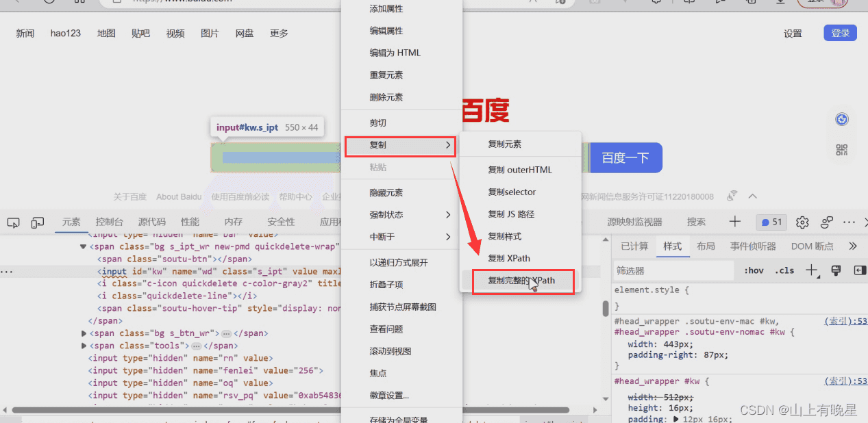Image resolution: width=868 pixels, height=423 pixels.
Task: Switch to the 控制台 tab
Action: (110, 222)
